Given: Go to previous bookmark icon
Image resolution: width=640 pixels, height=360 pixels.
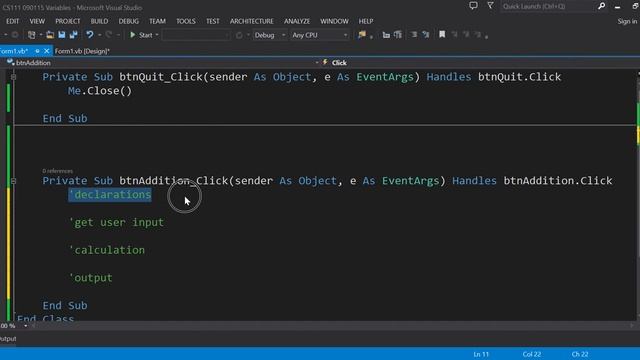Looking at the screenshot, I should pos(454,35).
